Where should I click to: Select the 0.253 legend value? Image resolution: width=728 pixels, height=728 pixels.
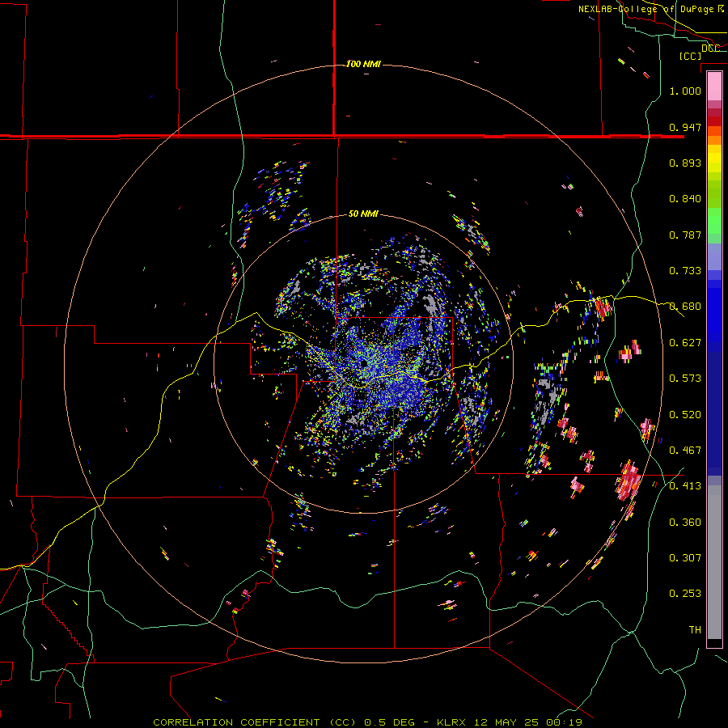point(685,594)
